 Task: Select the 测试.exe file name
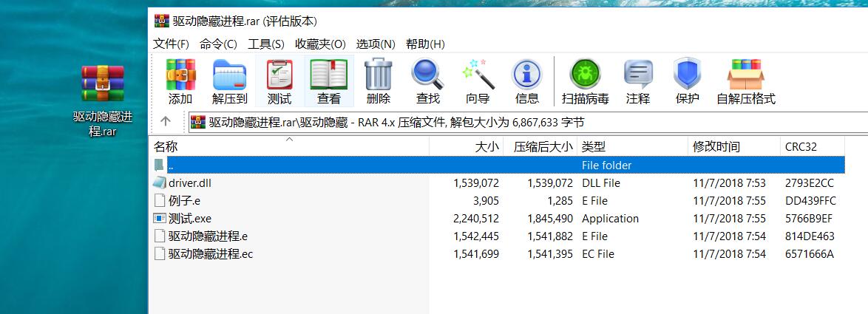pos(190,219)
